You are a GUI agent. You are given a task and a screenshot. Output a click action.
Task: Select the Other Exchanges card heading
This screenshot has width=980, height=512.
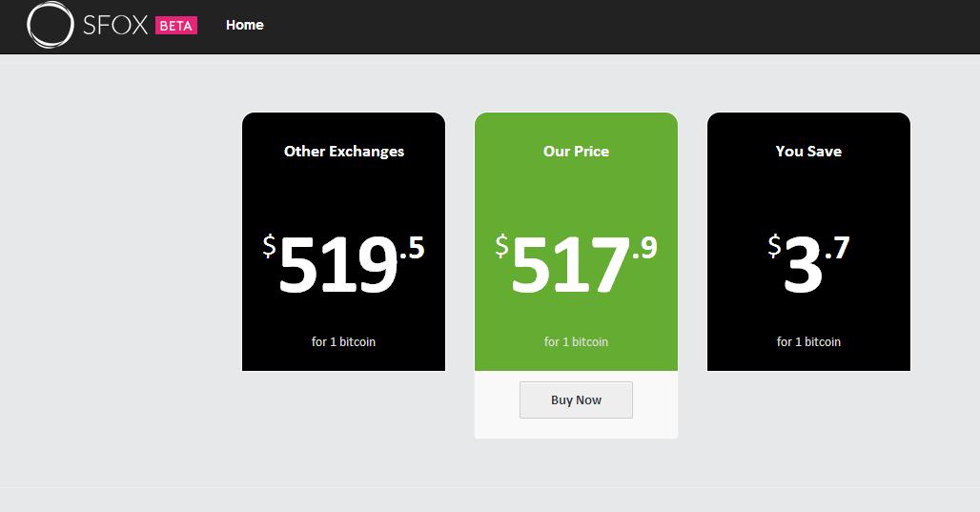click(344, 151)
